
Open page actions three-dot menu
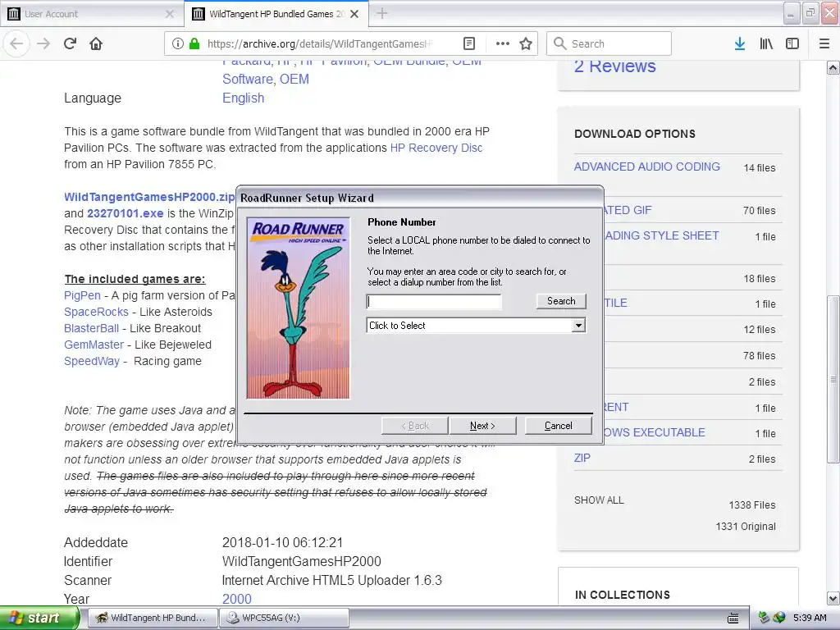(503, 43)
